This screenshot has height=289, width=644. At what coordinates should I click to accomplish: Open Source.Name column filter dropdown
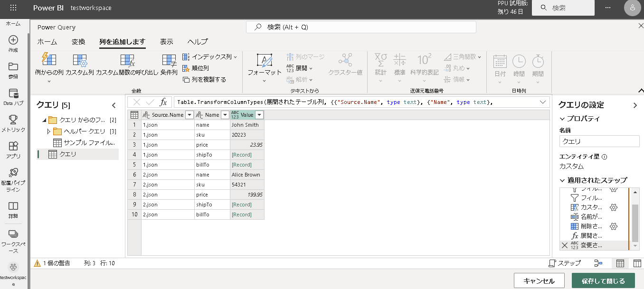click(x=189, y=115)
